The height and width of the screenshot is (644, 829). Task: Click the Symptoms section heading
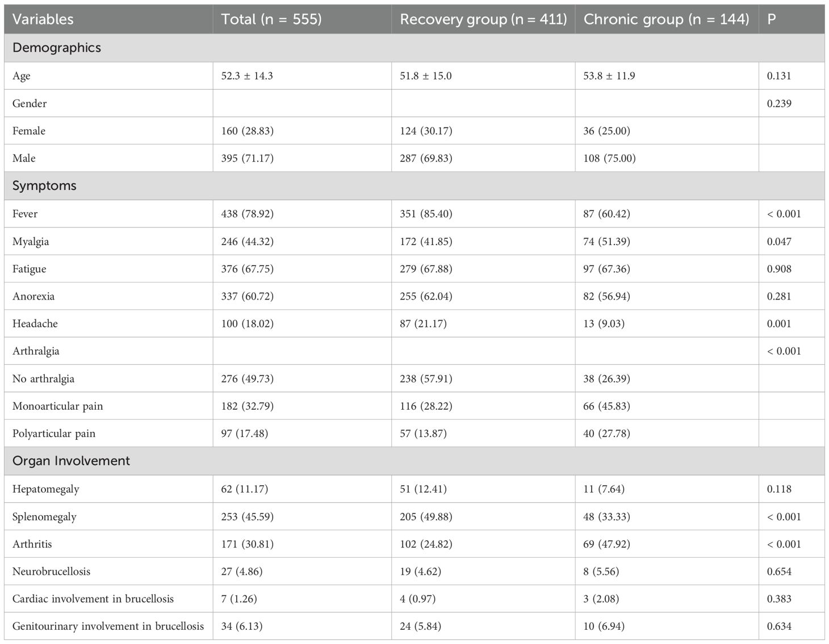(44, 186)
